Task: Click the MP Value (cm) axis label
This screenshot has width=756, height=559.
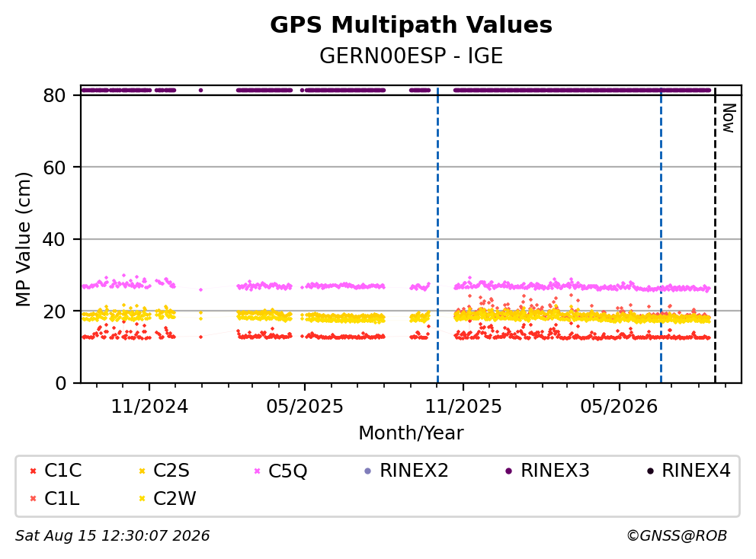Action: point(23,239)
